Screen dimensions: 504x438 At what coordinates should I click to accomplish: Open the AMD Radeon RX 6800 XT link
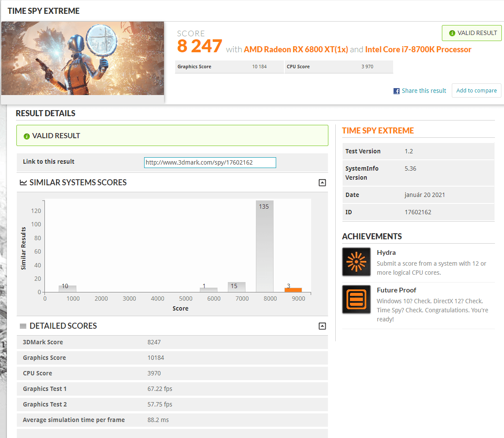pyautogui.click(x=296, y=49)
